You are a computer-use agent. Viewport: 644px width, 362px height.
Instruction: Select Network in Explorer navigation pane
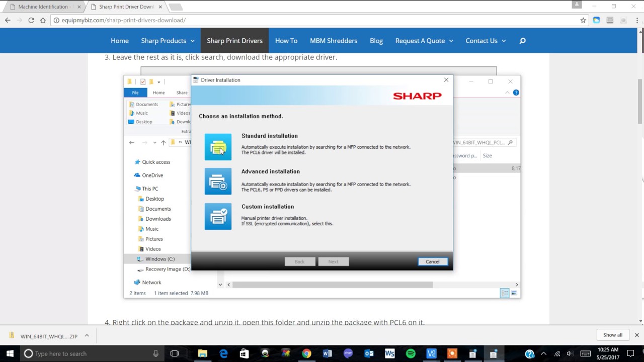pyautogui.click(x=147, y=283)
